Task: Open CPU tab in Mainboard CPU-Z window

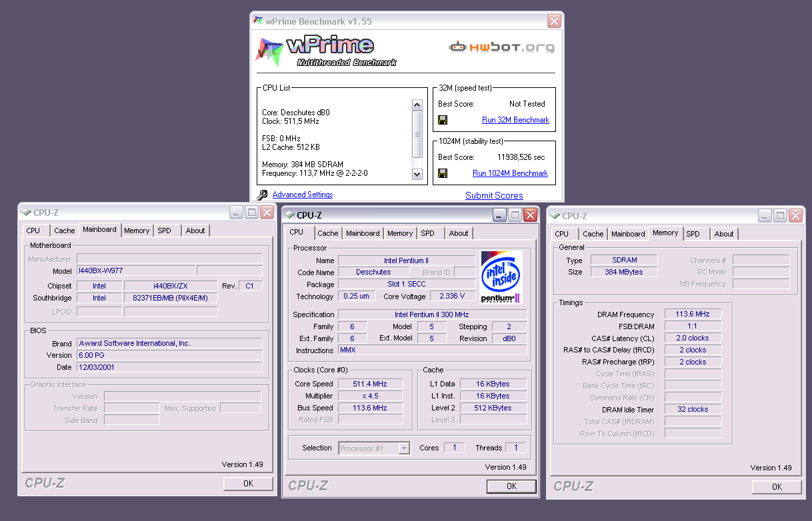Action: point(33,231)
